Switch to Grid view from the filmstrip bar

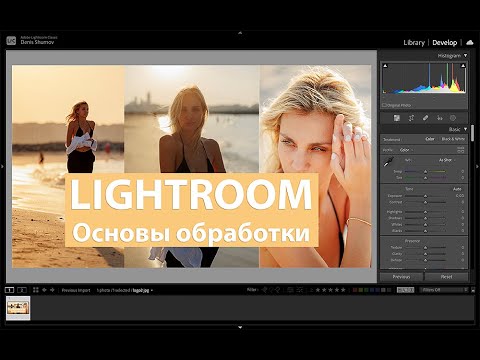point(36,290)
